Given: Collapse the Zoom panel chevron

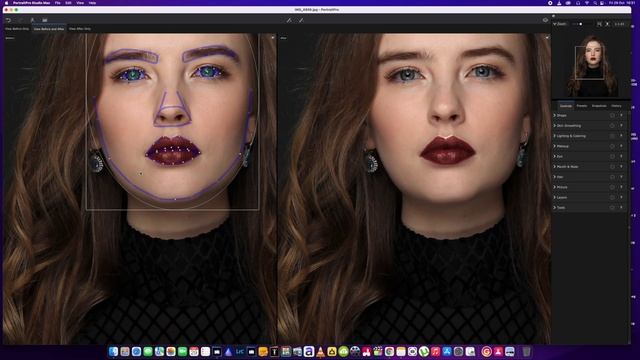Looking at the screenshot, I should click(x=555, y=24).
